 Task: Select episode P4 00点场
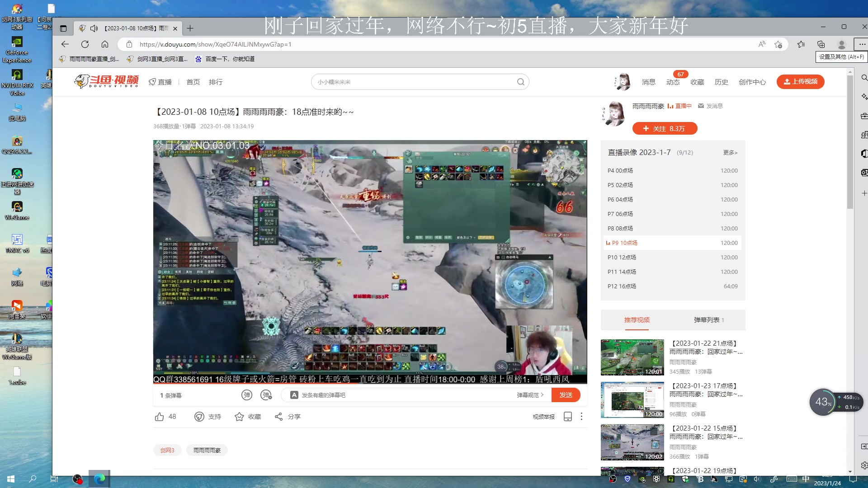point(672,171)
